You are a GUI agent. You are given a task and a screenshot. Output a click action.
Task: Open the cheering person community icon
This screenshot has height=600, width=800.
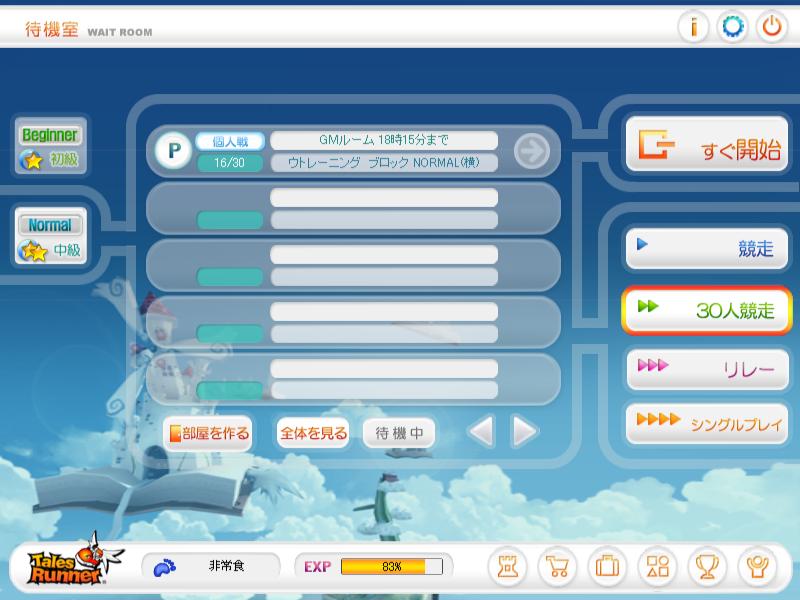[x=757, y=566]
